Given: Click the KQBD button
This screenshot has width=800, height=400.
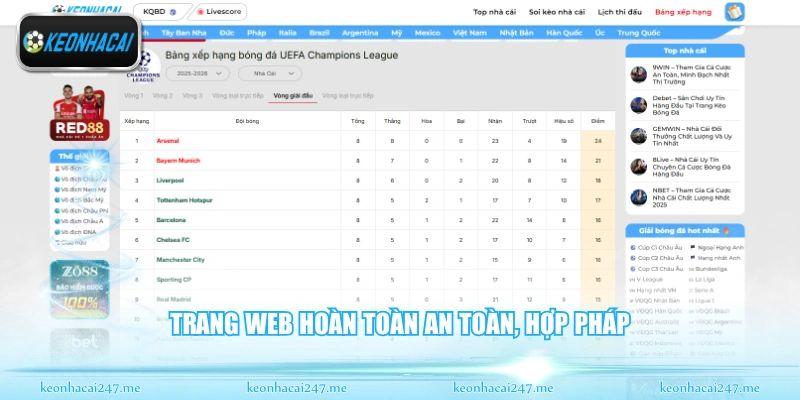Looking at the screenshot, I should point(160,12).
